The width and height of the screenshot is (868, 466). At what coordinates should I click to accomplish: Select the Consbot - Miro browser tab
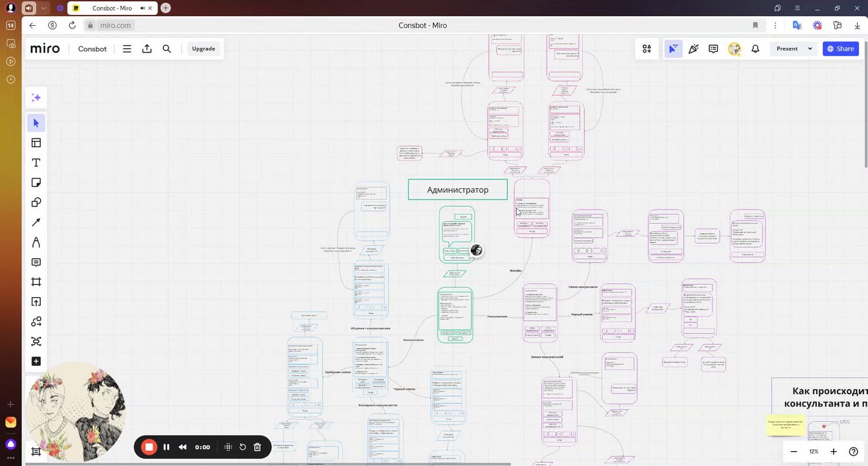pyautogui.click(x=111, y=8)
